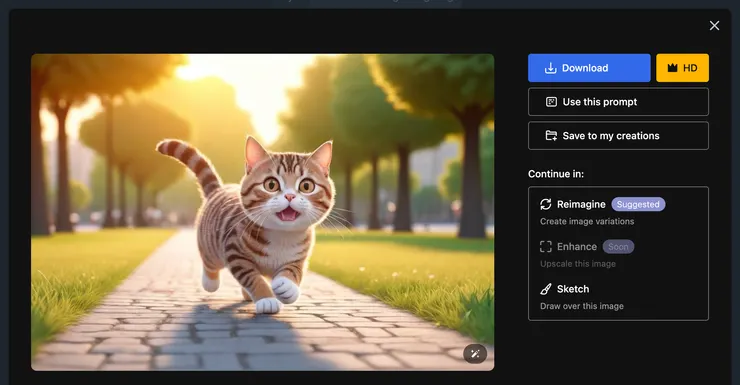Click the download arrow icon
740x385 pixels.
pyautogui.click(x=550, y=68)
